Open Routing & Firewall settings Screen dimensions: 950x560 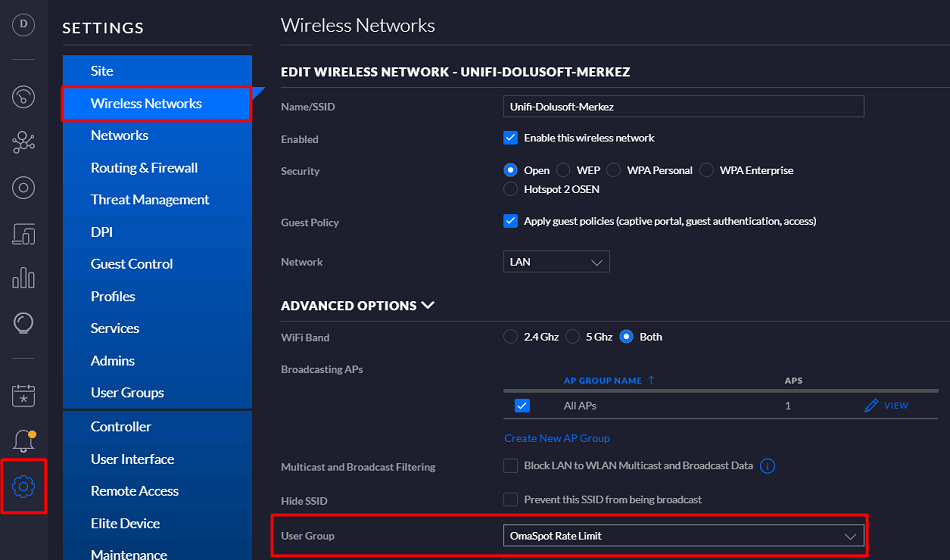pyautogui.click(x=157, y=168)
